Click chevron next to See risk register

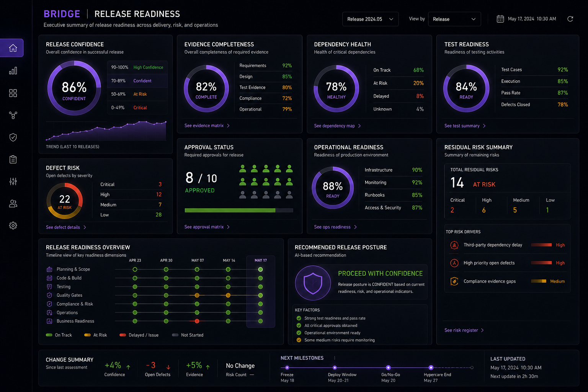[482, 330]
